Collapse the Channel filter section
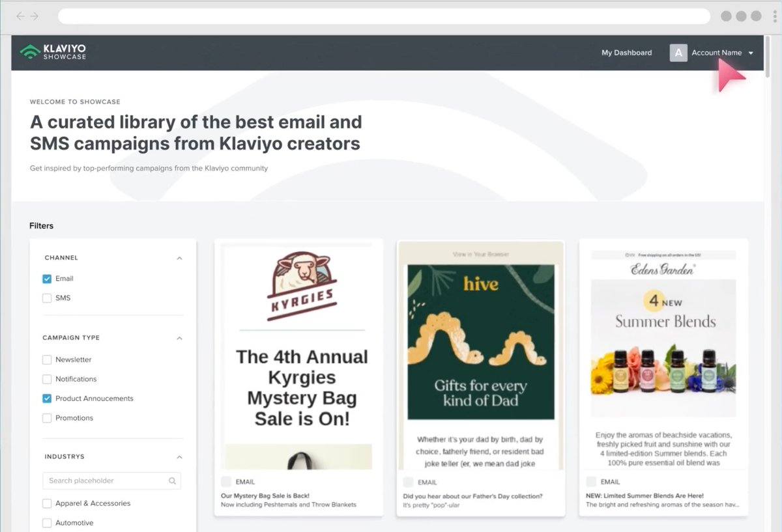Screen dimensions: 782x532 (179, 258)
